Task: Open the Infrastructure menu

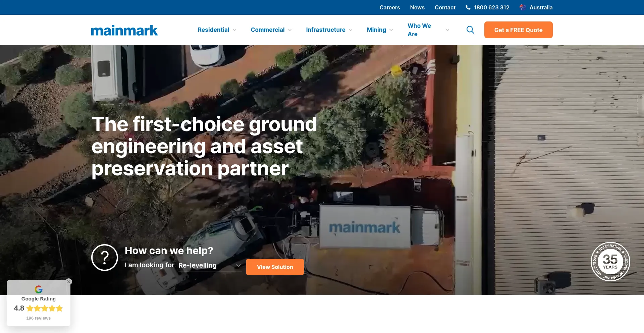Action: click(x=326, y=30)
